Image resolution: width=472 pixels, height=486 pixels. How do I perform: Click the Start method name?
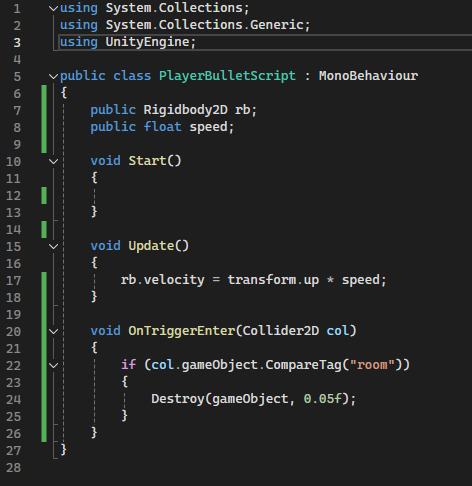147,161
